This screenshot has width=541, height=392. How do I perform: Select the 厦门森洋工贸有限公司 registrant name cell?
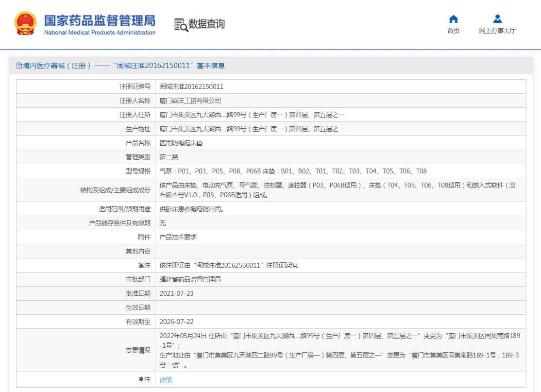point(190,101)
